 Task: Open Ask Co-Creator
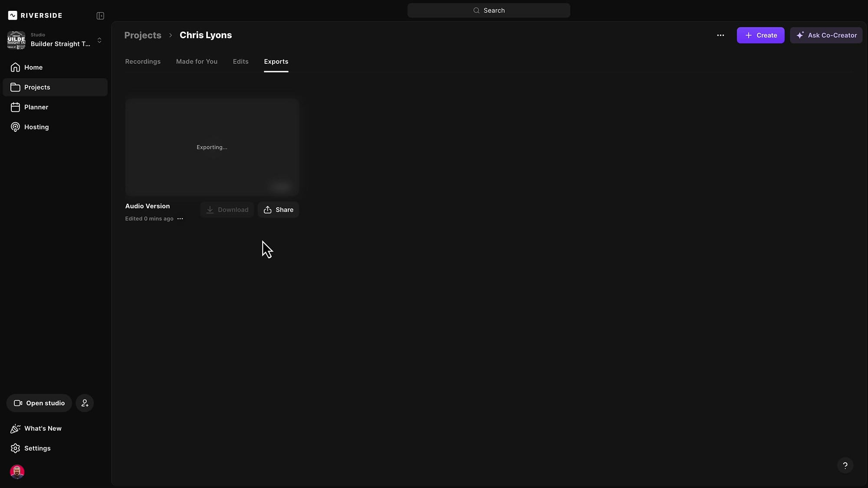tap(826, 35)
